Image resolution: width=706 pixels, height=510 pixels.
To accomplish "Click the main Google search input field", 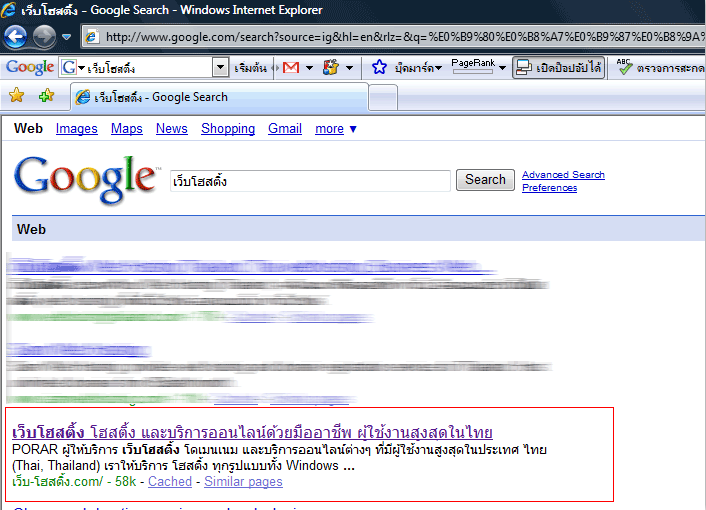I will pos(310,181).
